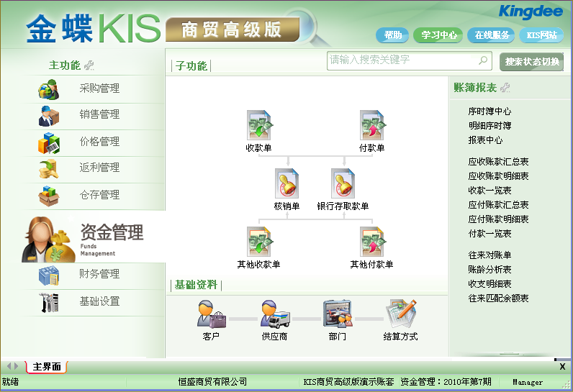This screenshot has width=573, height=392.
Task: Open the 付款单 payment voucher icon
Action: (371, 126)
